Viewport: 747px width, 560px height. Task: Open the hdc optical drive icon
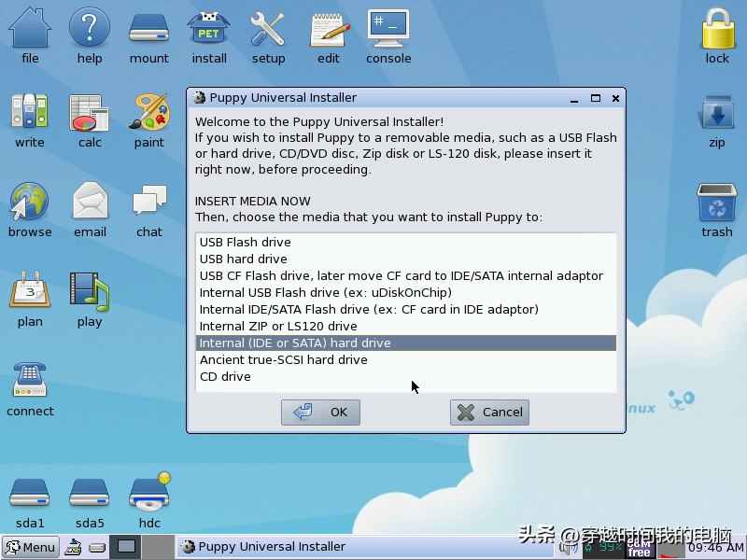click(x=149, y=492)
